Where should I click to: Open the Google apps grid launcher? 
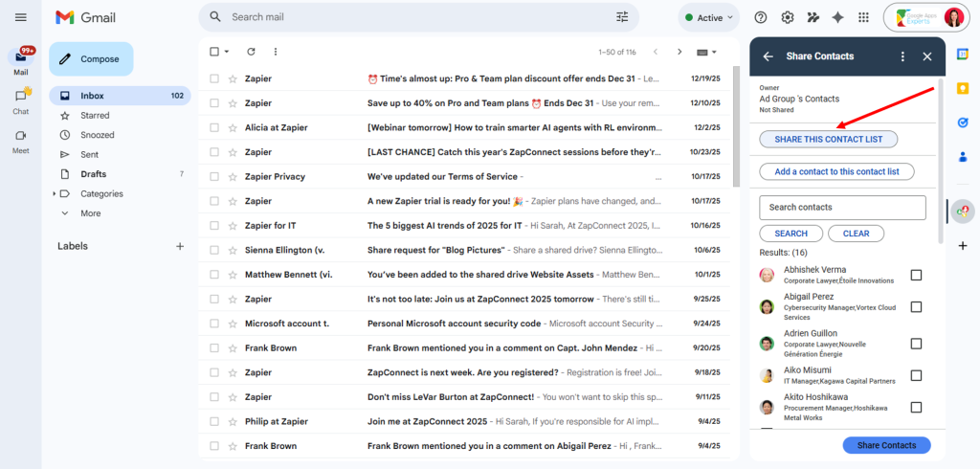click(863, 17)
